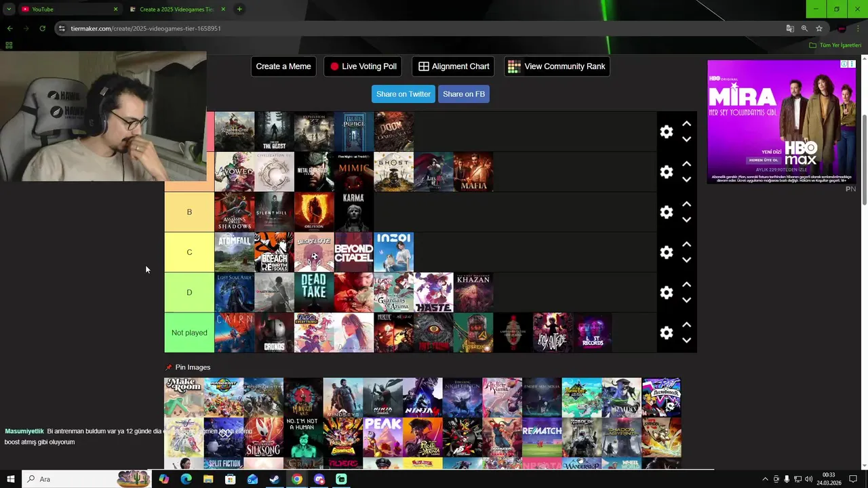
Task: Open settings gear for the topmost tier row
Action: (x=667, y=131)
